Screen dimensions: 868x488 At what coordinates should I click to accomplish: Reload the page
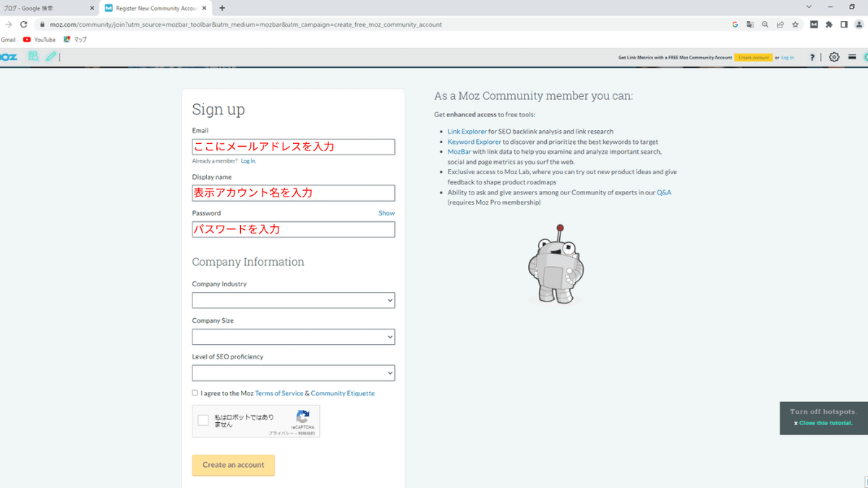(24, 24)
